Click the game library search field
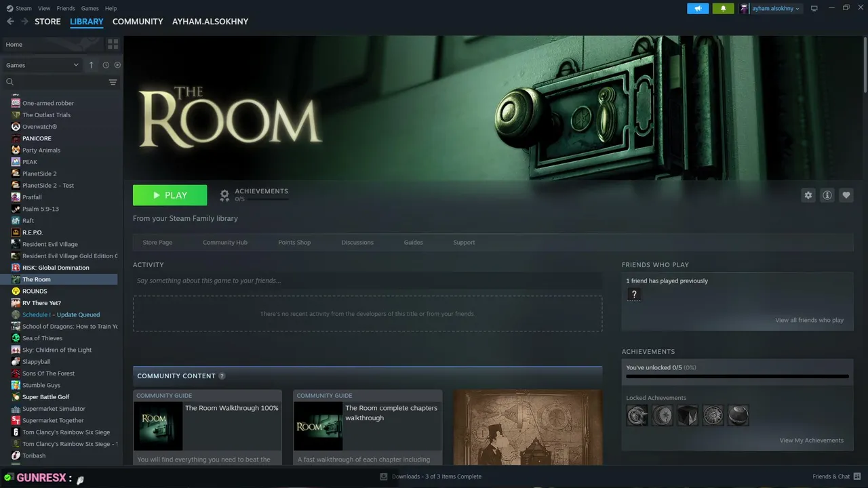The image size is (868, 488). tap(56, 82)
